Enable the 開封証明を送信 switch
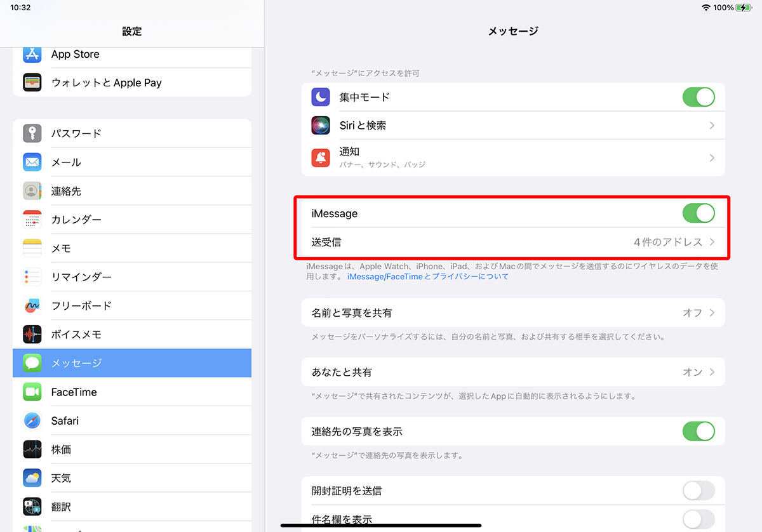The width and height of the screenshot is (762, 532). [698, 491]
